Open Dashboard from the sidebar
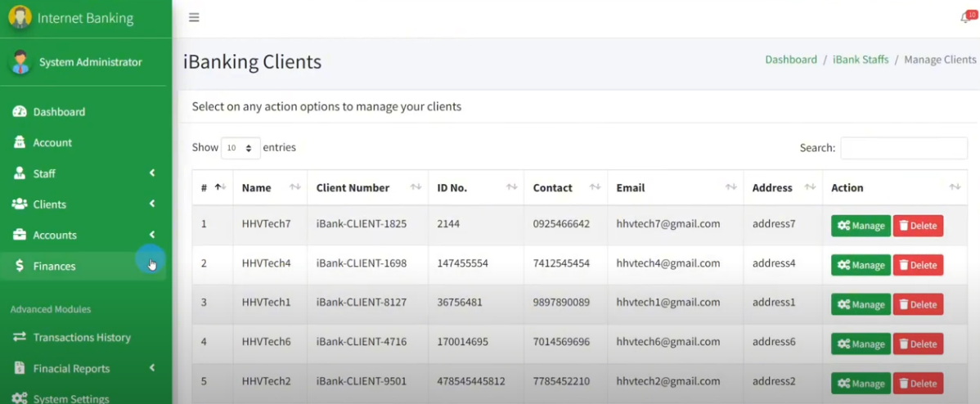This screenshot has height=404, width=980. (58, 112)
